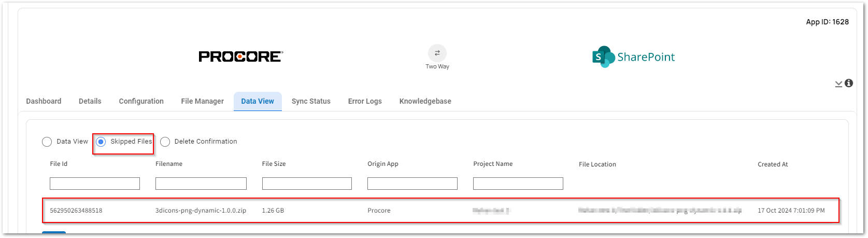Click the Procore logo

pos(241,57)
